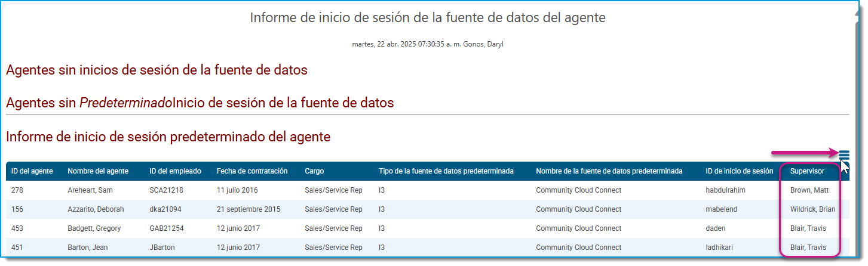Click login ID daden

[x=716, y=228]
